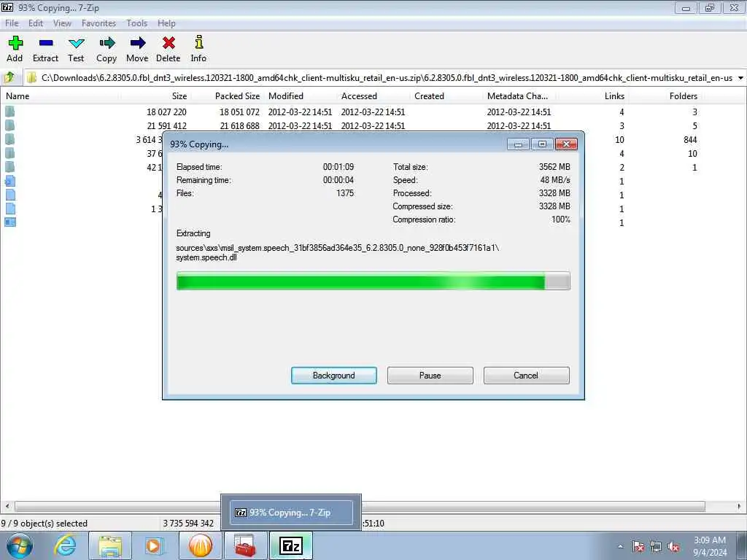Open the File menu

12,23
